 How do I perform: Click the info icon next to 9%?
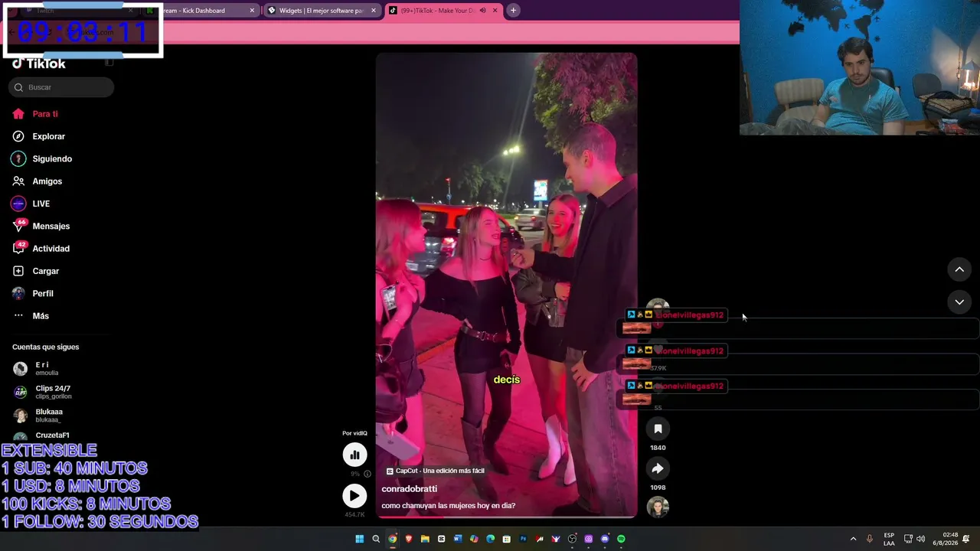click(x=367, y=474)
